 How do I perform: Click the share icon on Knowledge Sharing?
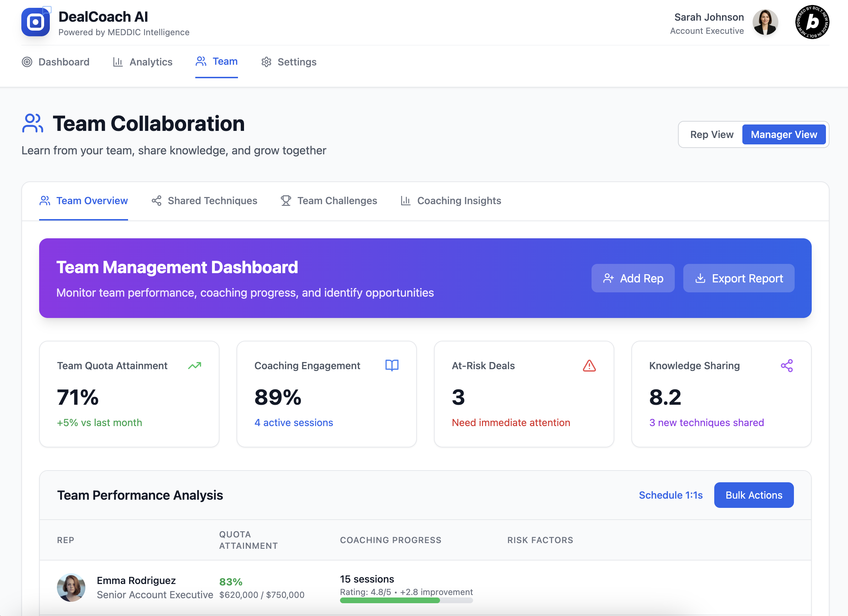787,366
